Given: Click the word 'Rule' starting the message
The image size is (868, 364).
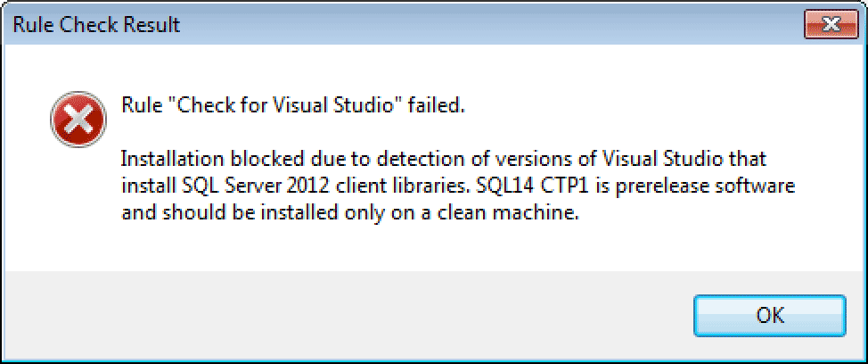Looking at the screenshot, I should pos(141,106).
